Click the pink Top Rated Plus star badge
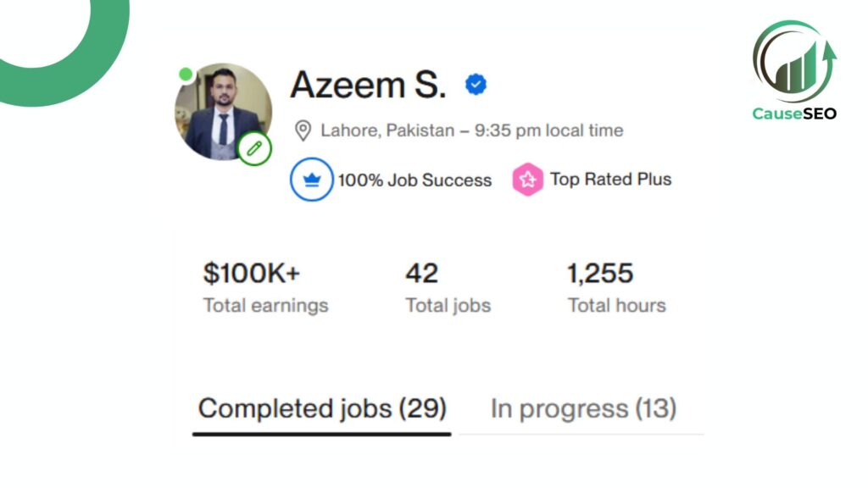The image size is (868, 488). 527,180
